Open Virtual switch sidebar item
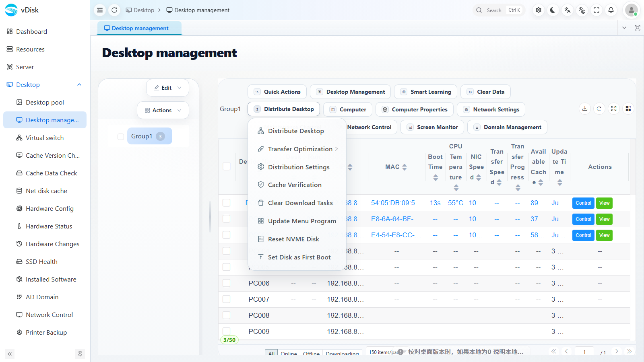This screenshot has height=362, width=644. [x=45, y=138]
